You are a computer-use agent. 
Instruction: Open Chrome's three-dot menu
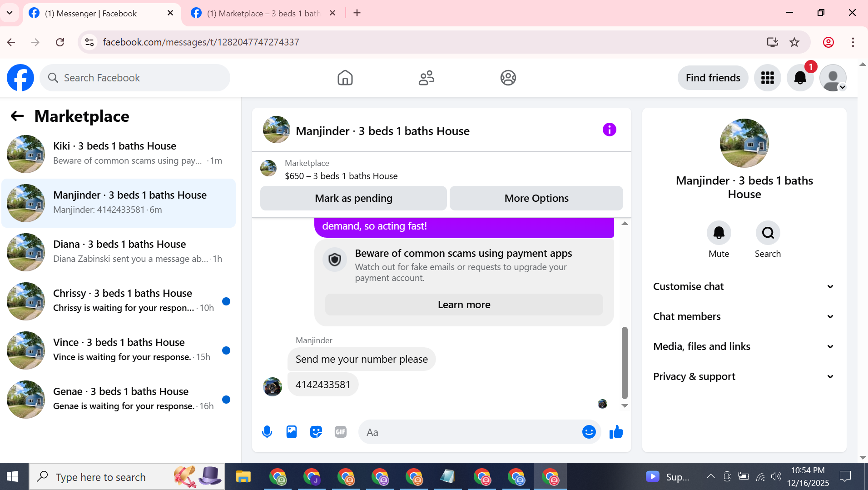(x=853, y=42)
